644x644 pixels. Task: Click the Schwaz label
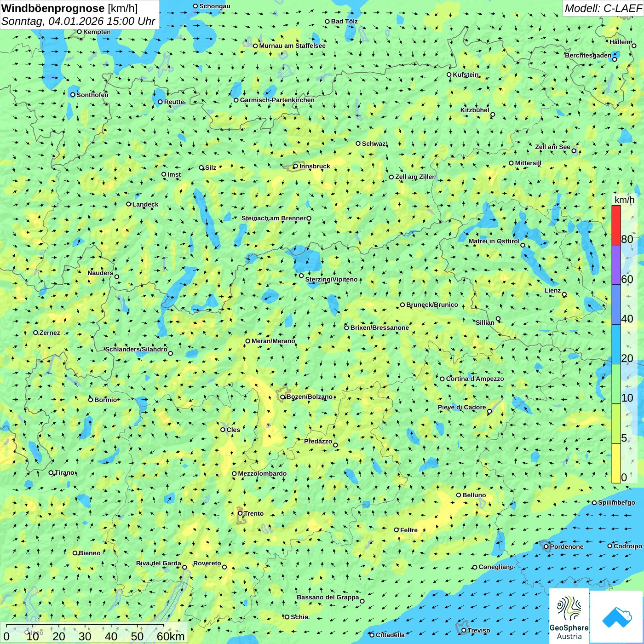[374, 144]
